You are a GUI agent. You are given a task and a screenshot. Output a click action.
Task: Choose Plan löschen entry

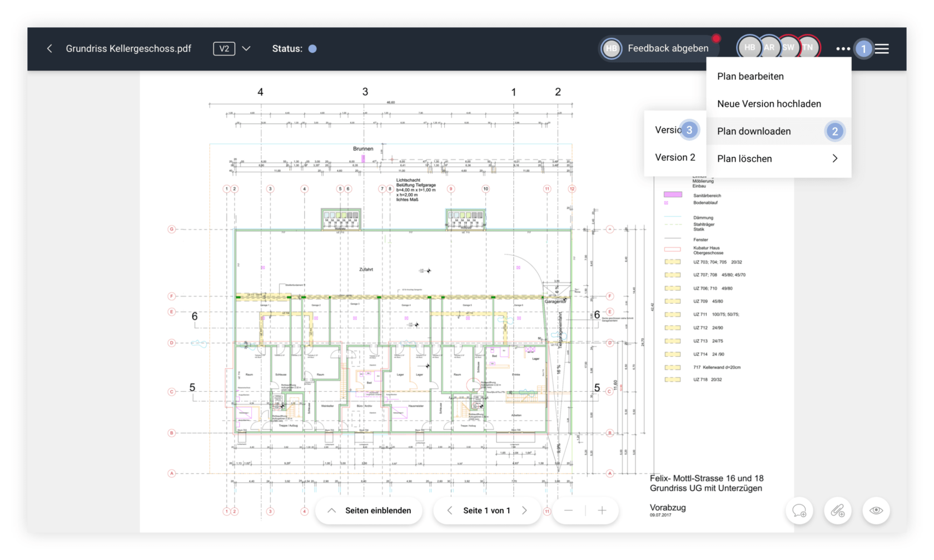pos(778,158)
